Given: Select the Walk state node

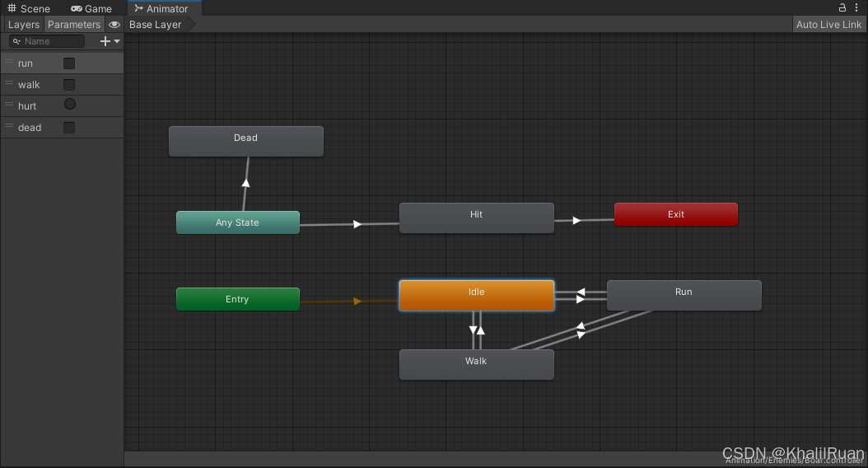Looking at the screenshot, I should [x=477, y=364].
